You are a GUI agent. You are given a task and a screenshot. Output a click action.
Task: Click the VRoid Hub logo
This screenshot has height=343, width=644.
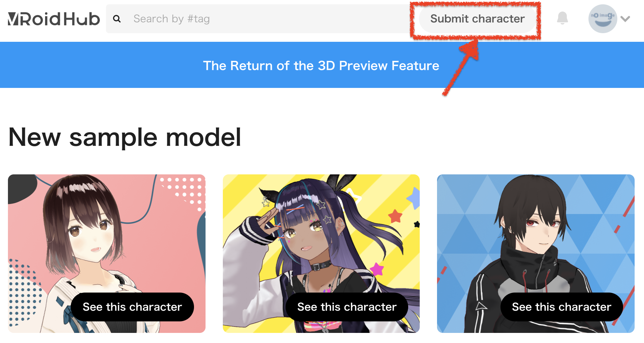coord(54,19)
